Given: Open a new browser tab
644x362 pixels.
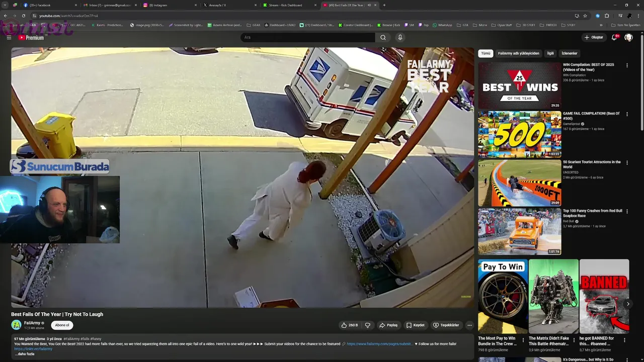Looking at the screenshot, I should pyautogui.click(x=384, y=5).
